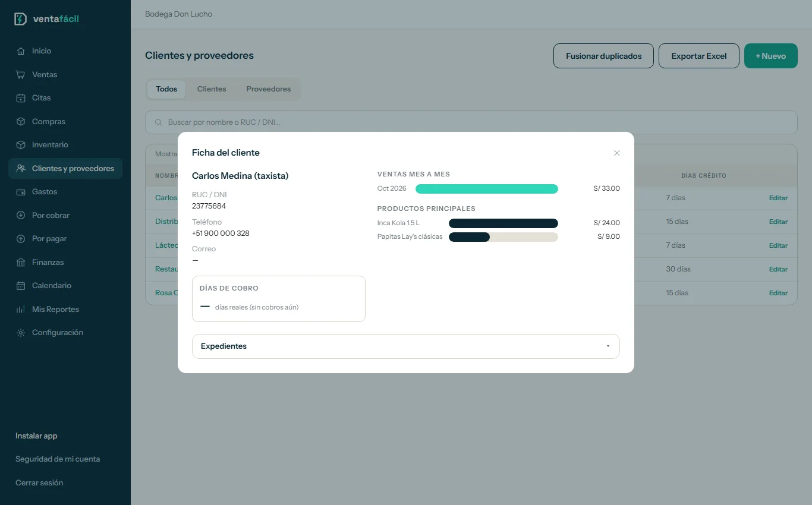Click the ventafácil logo icon
The height and width of the screenshot is (505, 812).
21,19
